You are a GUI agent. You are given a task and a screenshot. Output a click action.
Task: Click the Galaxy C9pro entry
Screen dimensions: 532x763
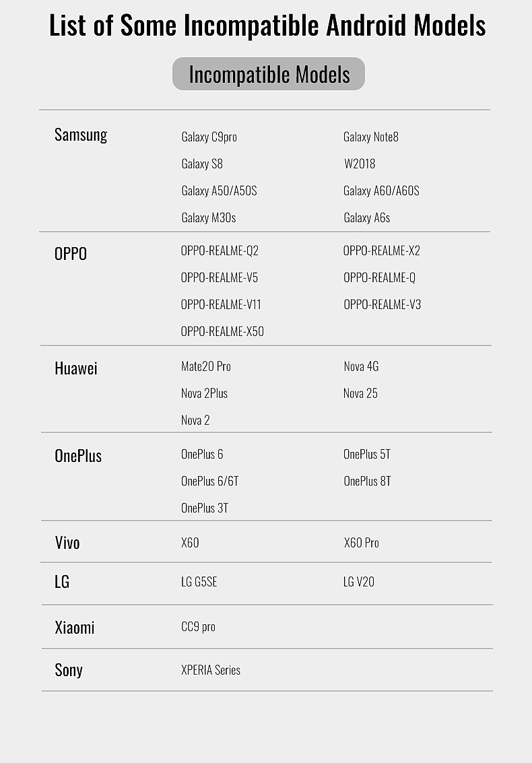click(209, 137)
